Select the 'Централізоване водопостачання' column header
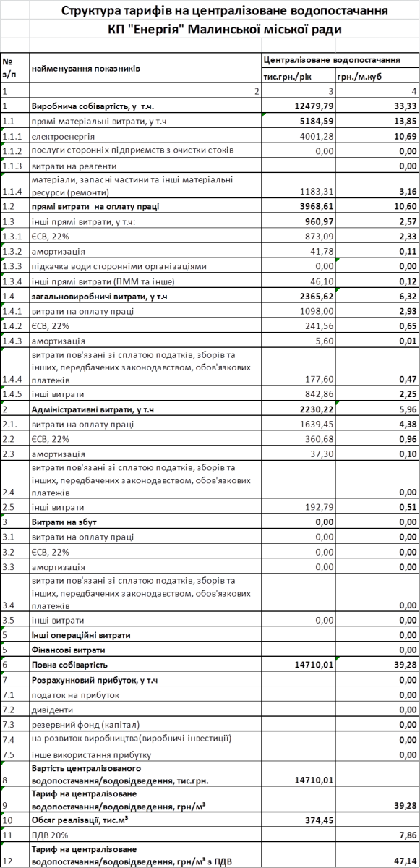This screenshot has width=420, height=868. click(x=340, y=61)
